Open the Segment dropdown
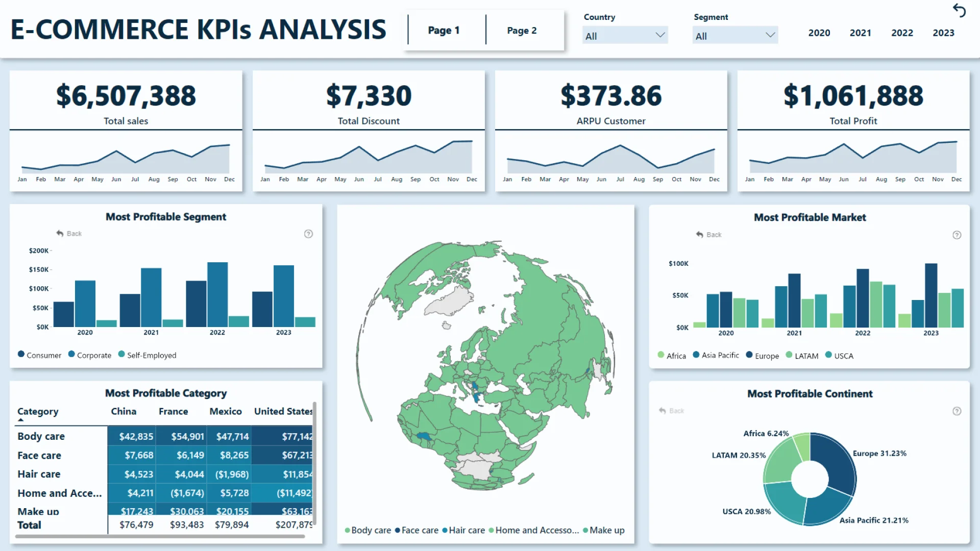The height and width of the screenshot is (551, 980). (735, 35)
